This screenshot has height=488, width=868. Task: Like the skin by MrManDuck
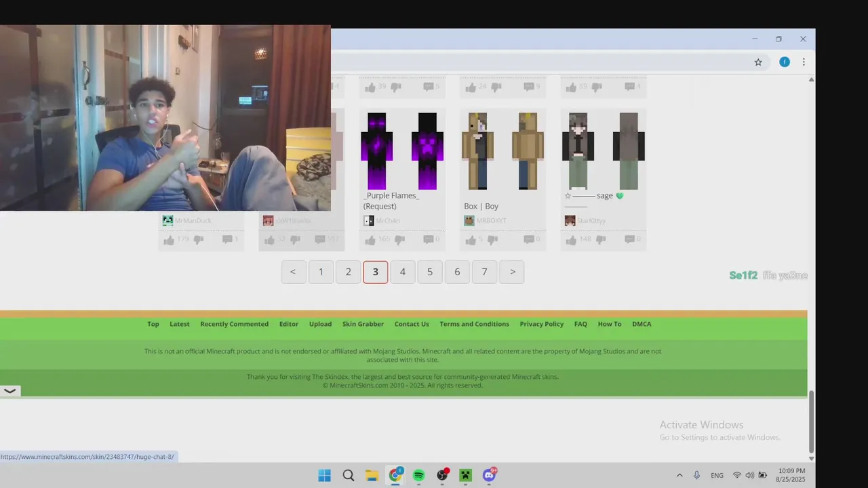[x=168, y=240]
